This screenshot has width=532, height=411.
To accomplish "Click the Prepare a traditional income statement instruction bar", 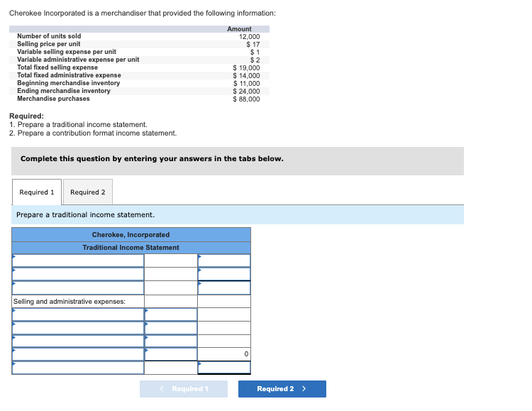I will 238,214.
